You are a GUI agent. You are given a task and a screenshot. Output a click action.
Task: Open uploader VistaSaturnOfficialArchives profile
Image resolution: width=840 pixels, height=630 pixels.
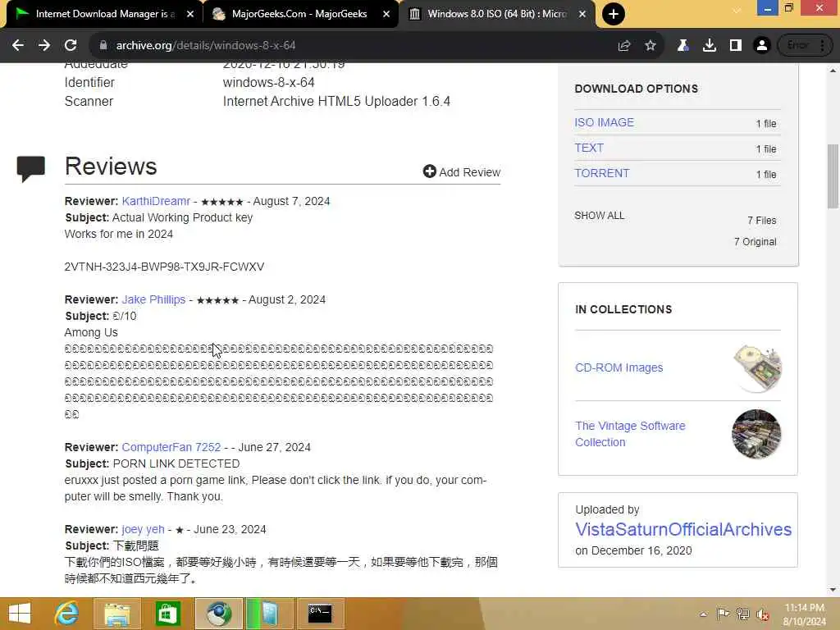pos(683,529)
